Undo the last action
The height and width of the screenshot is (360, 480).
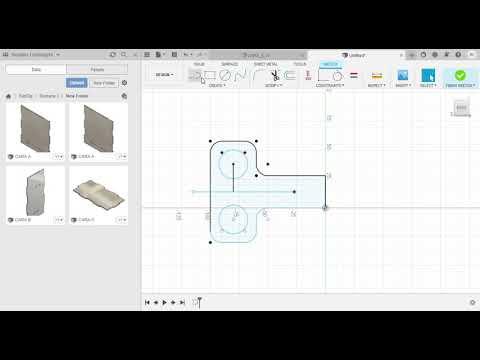pyautogui.click(x=186, y=54)
